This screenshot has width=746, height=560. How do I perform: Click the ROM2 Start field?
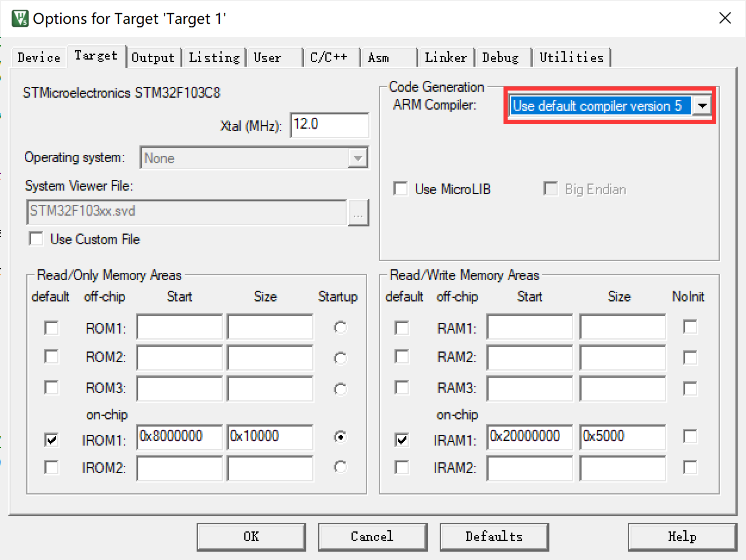tap(179, 358)
